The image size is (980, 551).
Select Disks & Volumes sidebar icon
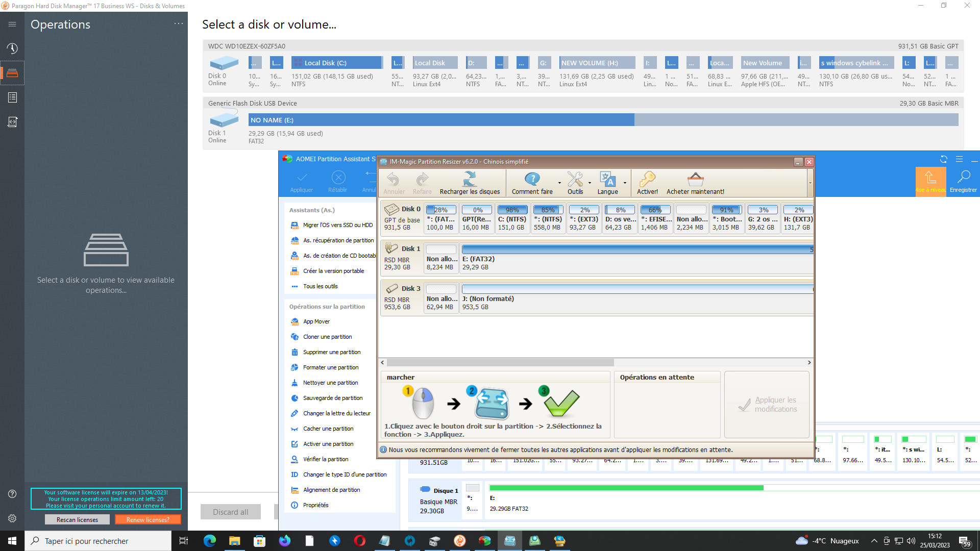12,73
